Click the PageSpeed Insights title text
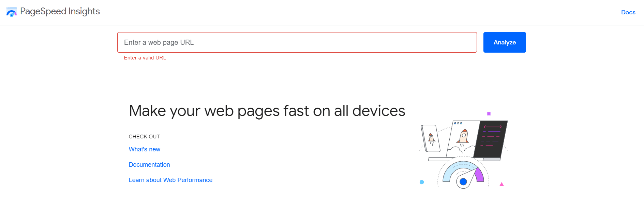Image resolution: width=644 pixels, height=218 pixels. [60, 11]
